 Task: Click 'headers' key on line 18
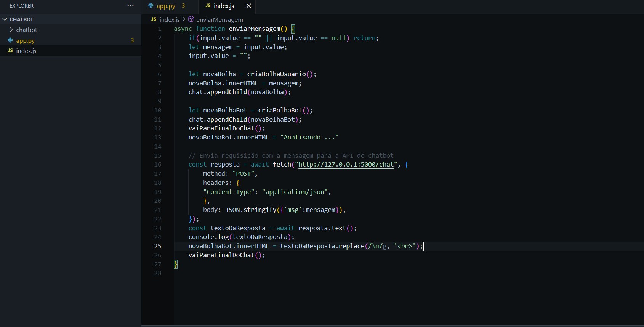click(216, 183)
